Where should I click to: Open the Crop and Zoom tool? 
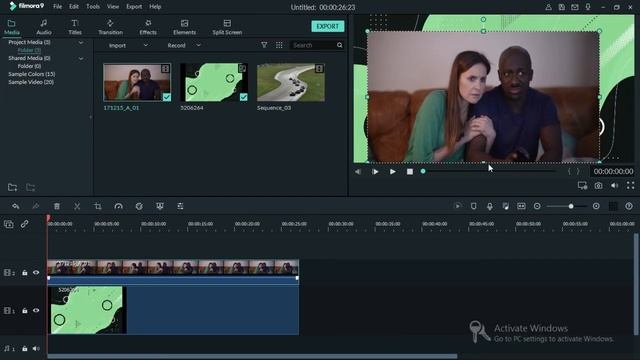coord(98,206)
